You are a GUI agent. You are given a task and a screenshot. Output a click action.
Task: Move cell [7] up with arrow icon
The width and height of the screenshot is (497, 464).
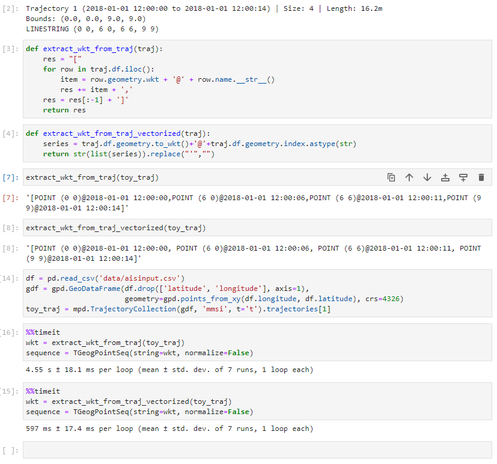pos(409,177)
